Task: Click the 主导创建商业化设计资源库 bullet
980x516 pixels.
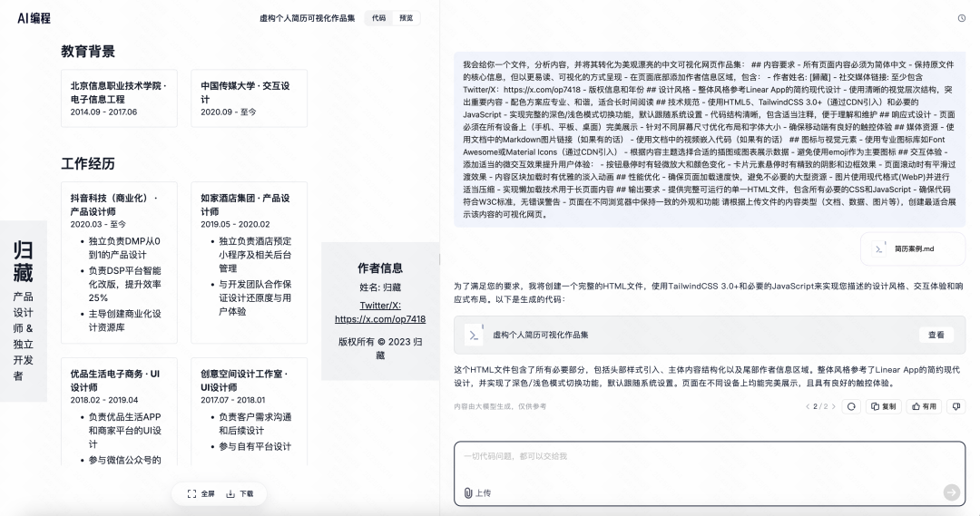Action: (x=124, y=320)
